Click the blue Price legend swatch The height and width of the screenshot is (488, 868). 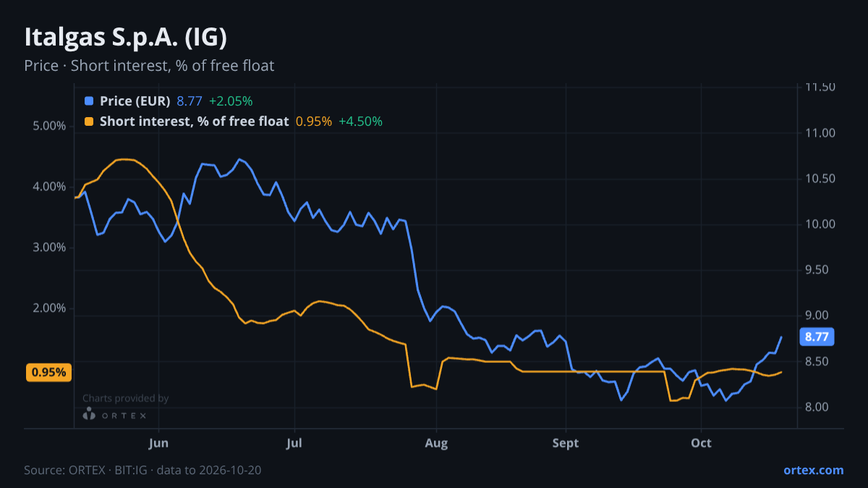point(89,101)
